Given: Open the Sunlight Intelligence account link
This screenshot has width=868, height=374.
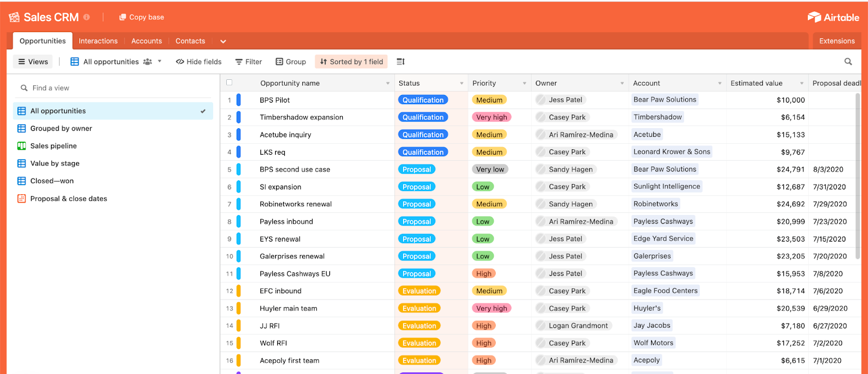Looking at the screenshot, I should (x=667, y=186).
